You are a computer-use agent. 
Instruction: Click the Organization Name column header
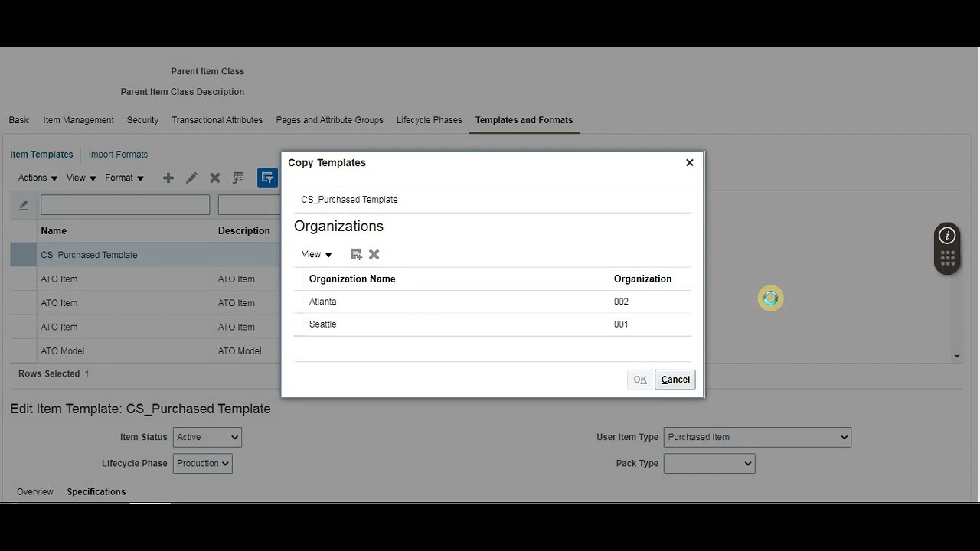coord(352,279)
